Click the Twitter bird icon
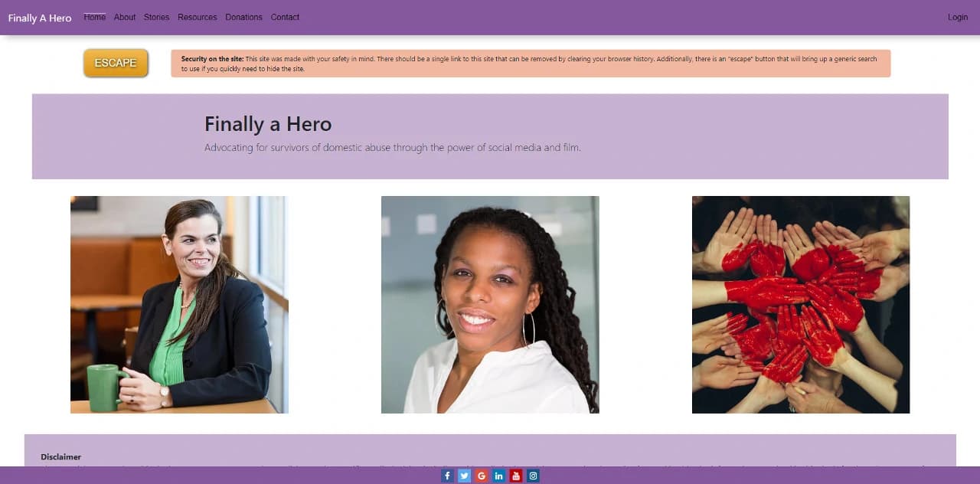Viewport: 980px width, 484px height. 464,476
